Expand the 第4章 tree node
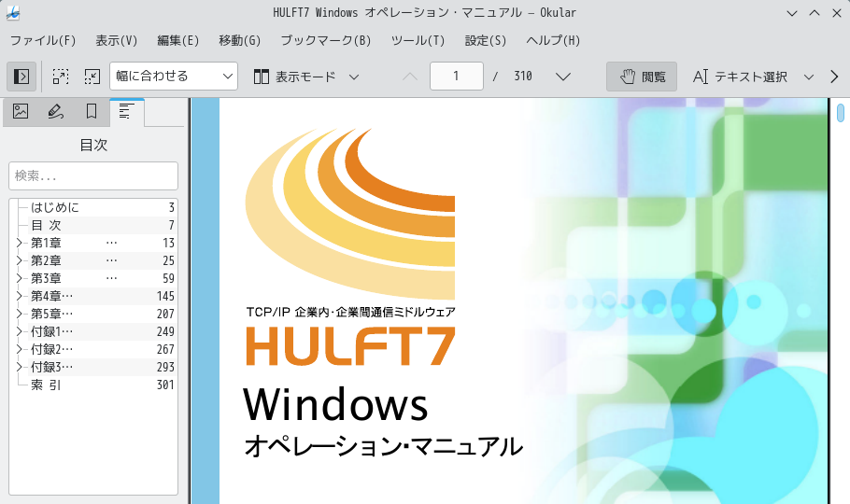This screenshot has width=850, height=504. click(19, 296)
